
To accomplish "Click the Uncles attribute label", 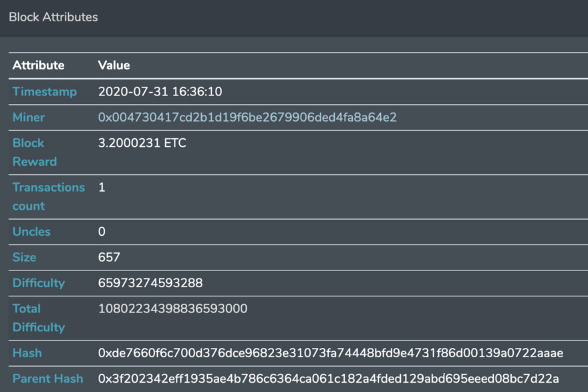I will tap(31, 232).
